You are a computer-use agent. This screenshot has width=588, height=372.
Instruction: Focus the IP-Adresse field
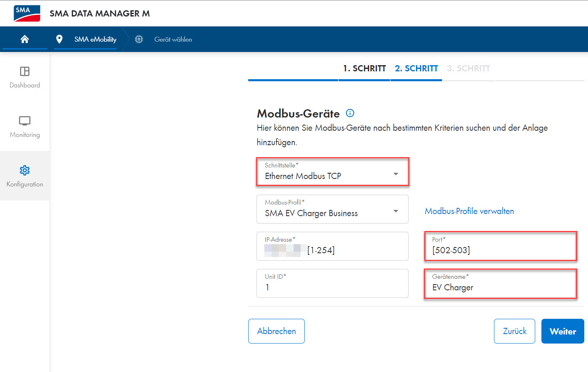(x=332, y=246)
